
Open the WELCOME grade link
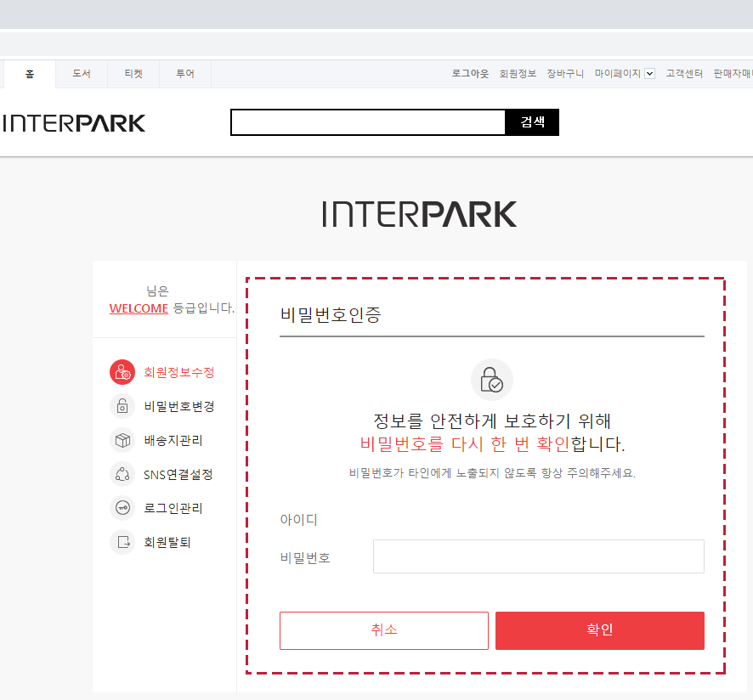coord(139,308)
